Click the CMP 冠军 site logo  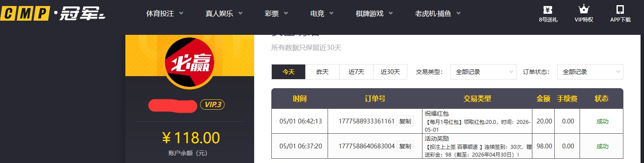pyautogui.click(x=53, y=13)
